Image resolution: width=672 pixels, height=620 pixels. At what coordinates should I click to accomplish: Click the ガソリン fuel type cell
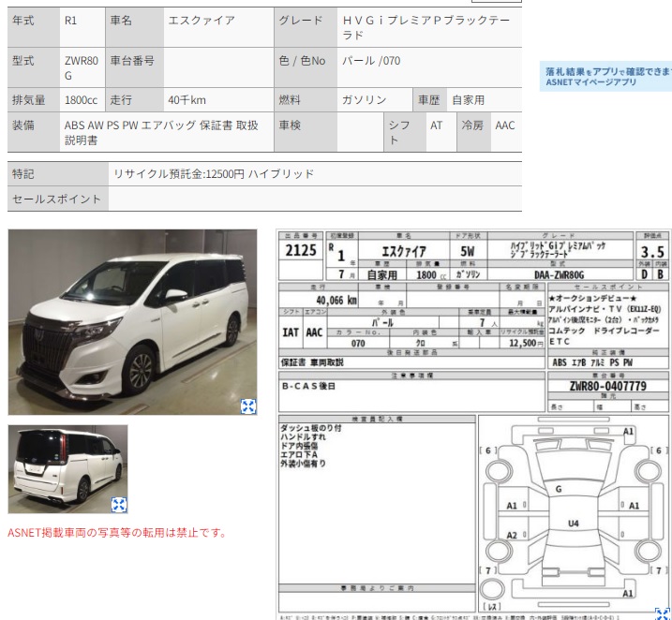point(366,99)
